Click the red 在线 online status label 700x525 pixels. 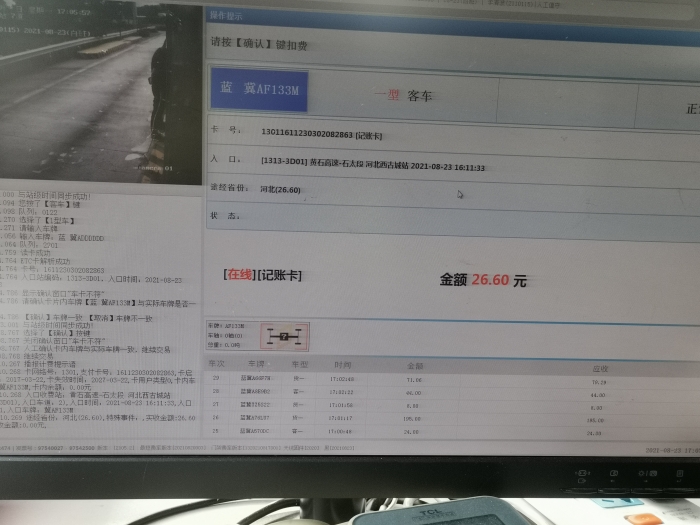point(239,274)
